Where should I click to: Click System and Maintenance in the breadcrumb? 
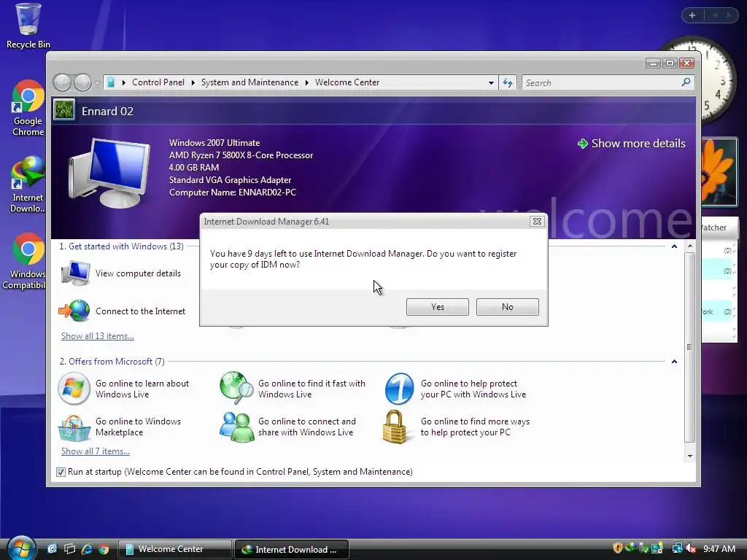click(x=249, y=82)
